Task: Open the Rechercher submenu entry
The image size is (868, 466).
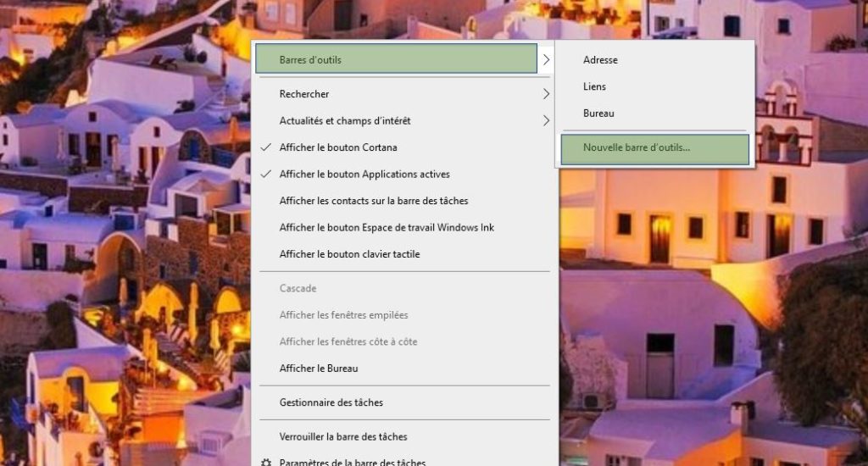Action: coord(404,94)
